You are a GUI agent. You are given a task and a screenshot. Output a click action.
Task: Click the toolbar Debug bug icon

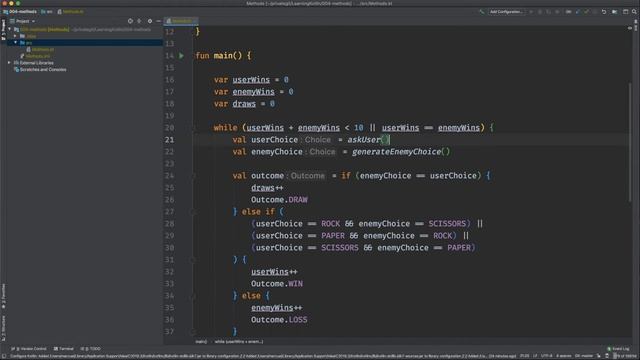pos(540,12)
